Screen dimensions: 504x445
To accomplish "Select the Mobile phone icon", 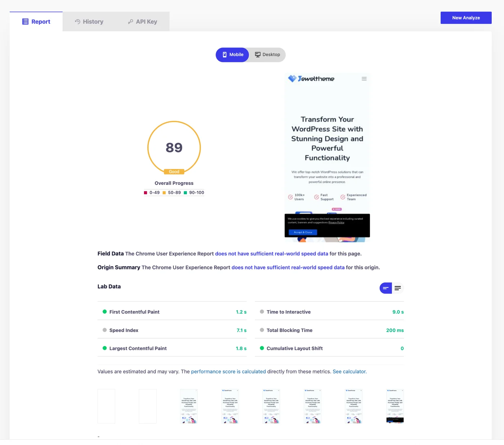I will (x=225, y=54).
